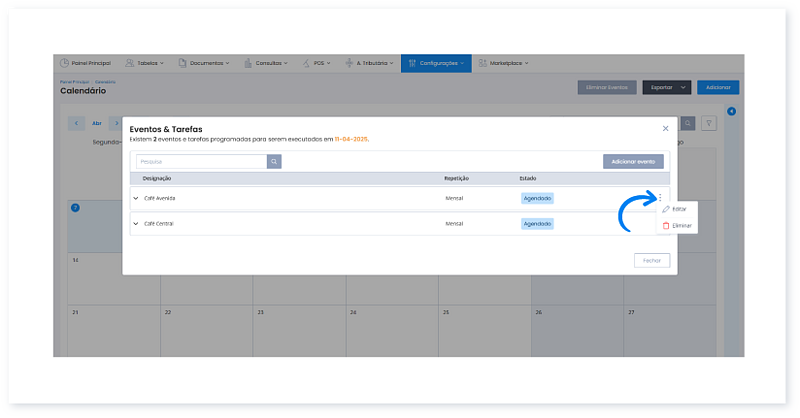800x418 pixels.
Task: Click the blue notification badge at right edge
Action: click(731, 111)
